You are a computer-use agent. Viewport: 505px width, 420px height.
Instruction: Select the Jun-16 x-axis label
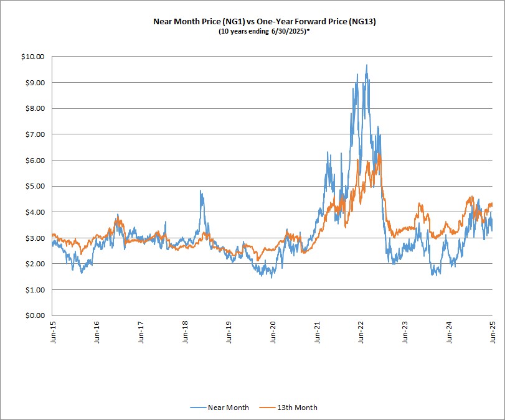pos(97,332)
